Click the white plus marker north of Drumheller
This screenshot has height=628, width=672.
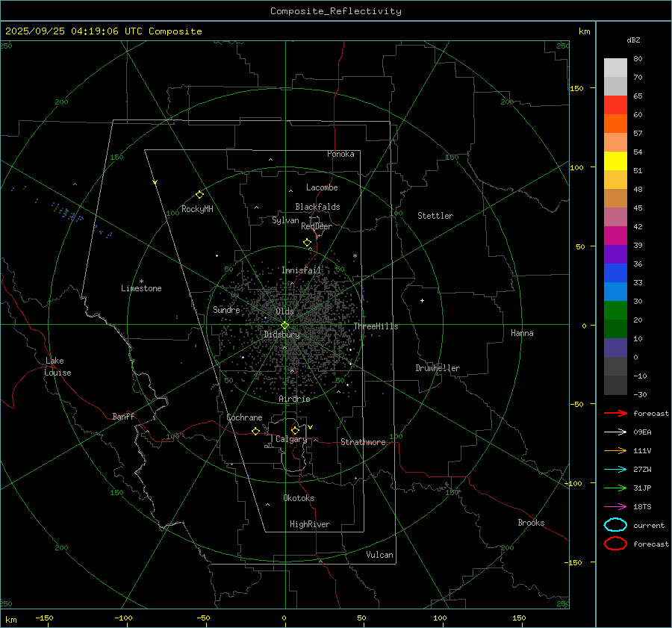tap(422, 301)
